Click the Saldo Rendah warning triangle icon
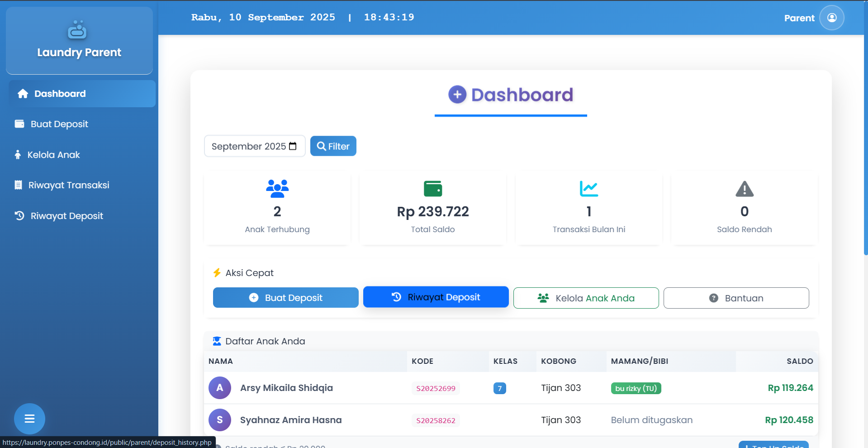The width and height of the screenshot is (868, 448). tap(744, 189)
